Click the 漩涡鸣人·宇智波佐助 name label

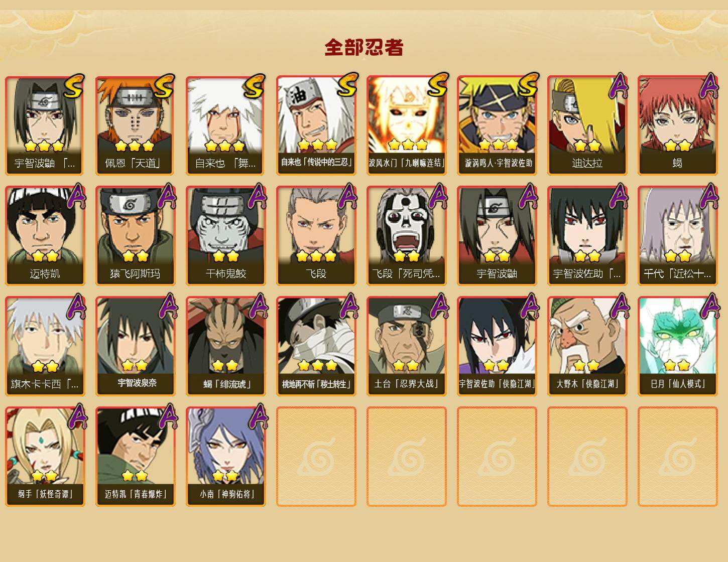tap(497, 163)
